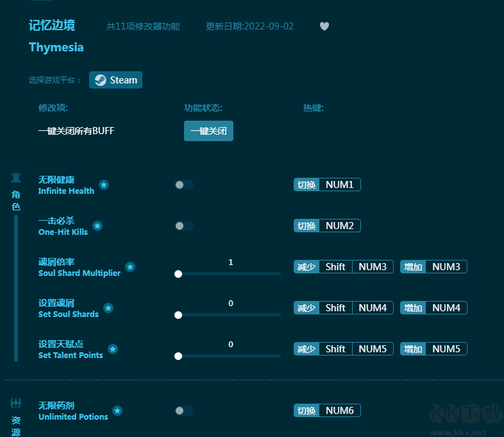504x437 pixels.
Task: Click star icon beside Infinite Health
Action: [x=104, y=185]
